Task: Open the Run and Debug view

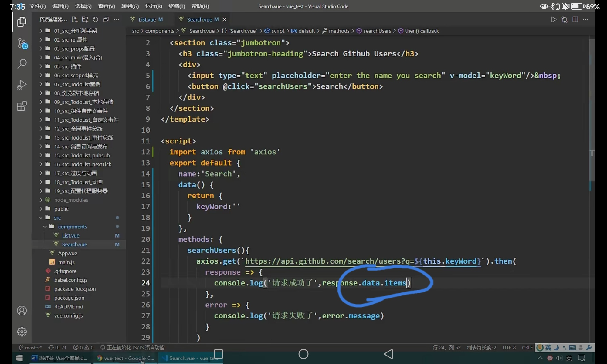Action: click(22, 85)
